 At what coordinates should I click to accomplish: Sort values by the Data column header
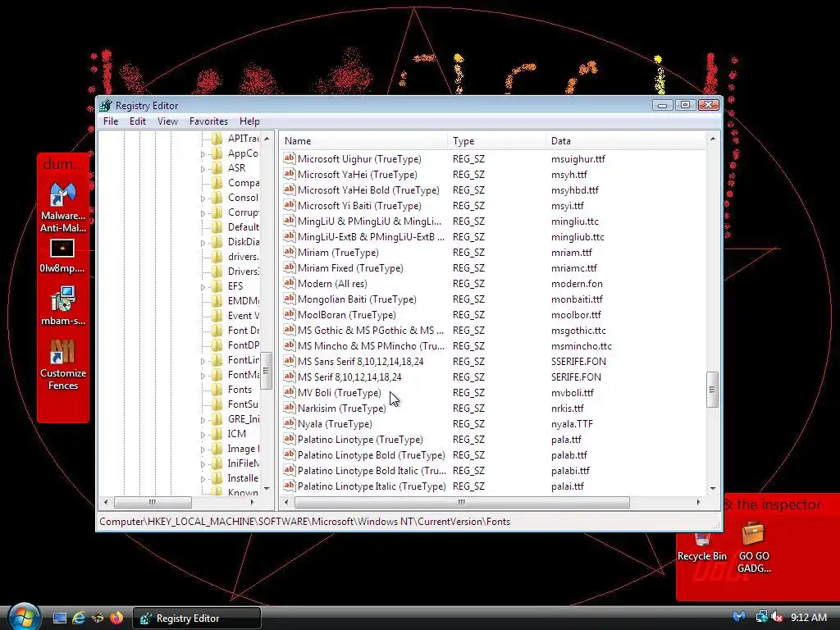click(x=626, y=141)
